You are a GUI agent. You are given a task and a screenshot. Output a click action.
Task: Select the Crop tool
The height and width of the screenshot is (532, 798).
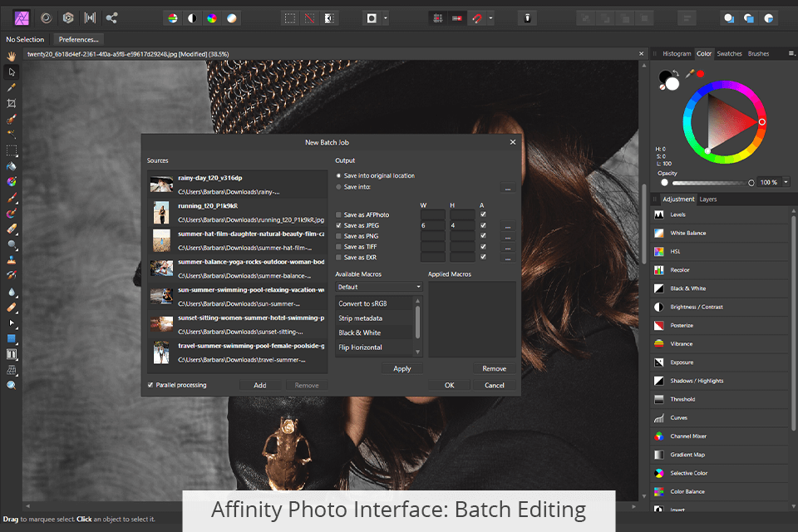11,103
